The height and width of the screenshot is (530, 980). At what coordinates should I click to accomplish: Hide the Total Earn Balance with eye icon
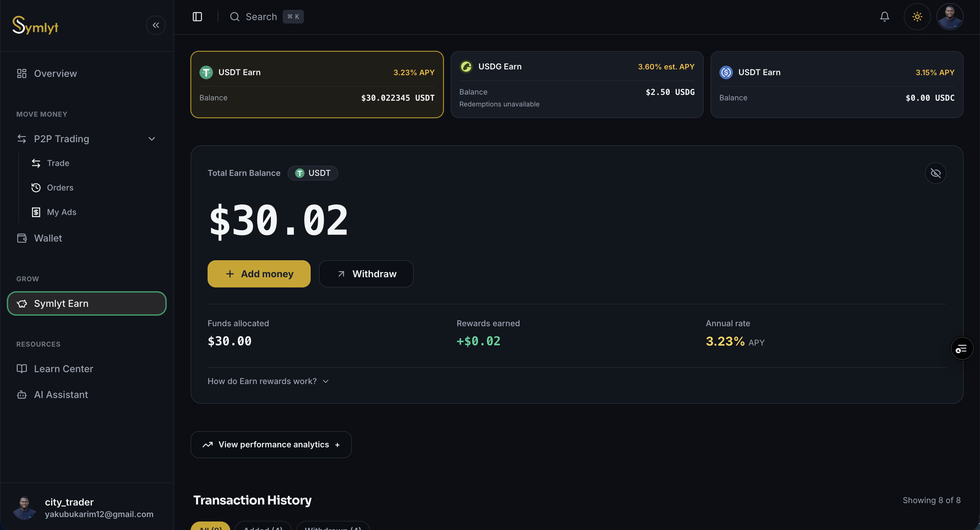pyautogui.click(x=935, y=173)
